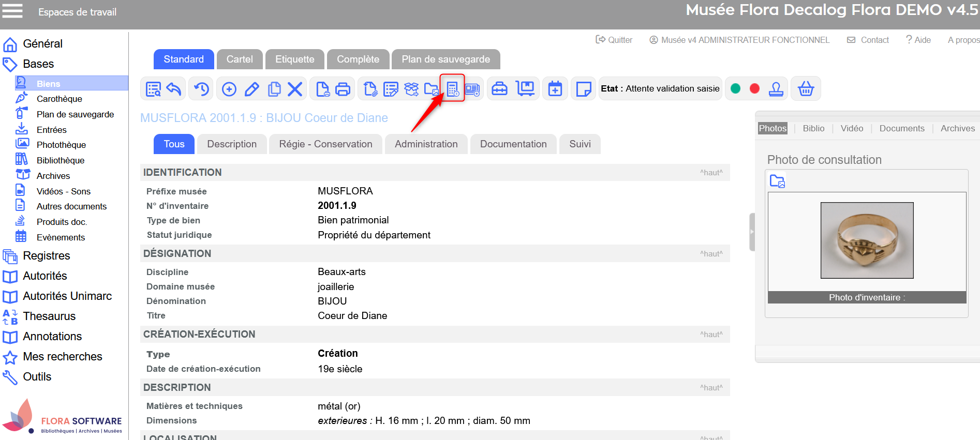980x440 pixels.
Task: Open the hamburger menu
Action: [12, 11]
